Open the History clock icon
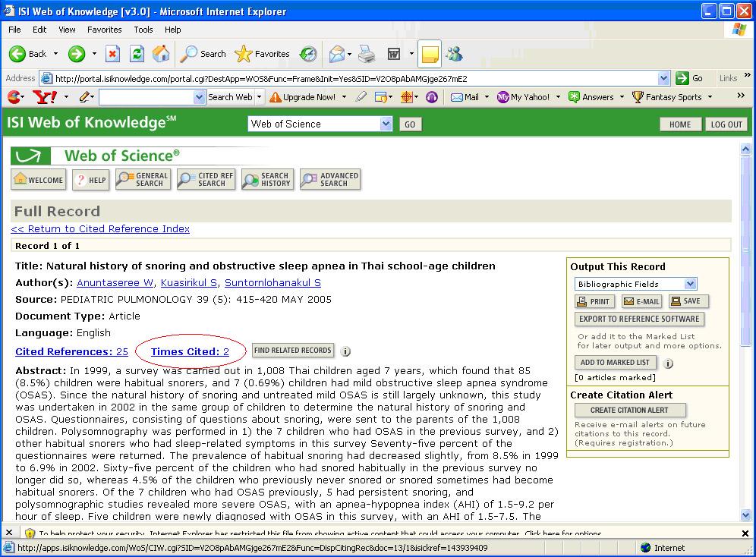Screen dimensions: 756x557 point(308,54)
